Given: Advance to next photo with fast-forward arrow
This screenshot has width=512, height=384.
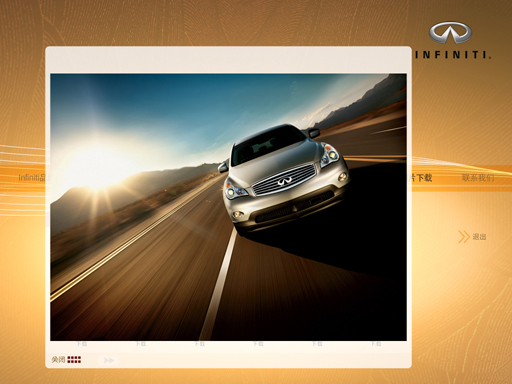Looking at the screenshot, I should (109, 360).
